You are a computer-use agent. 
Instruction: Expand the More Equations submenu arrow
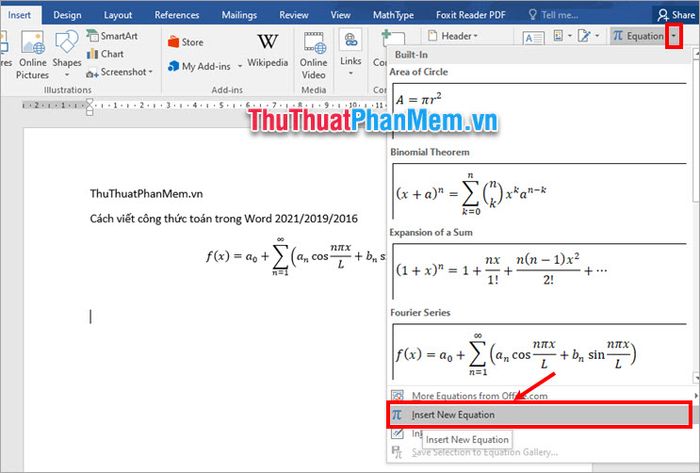[x=696, y=396]
